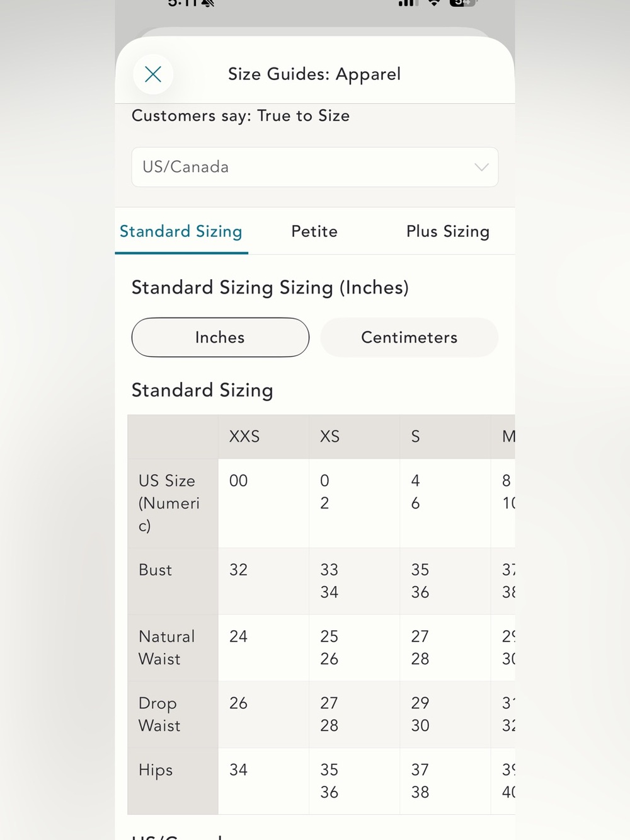The height and width of the screenshot is (840, 630).
Task: Tap the XS column header
Action: [354, 436]
